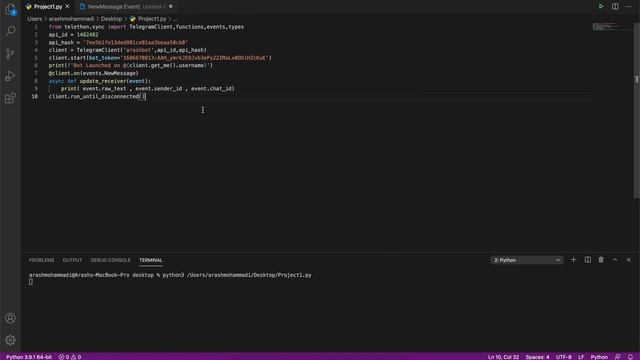Image resolution: width=640 pixels, height=360 pixels.
Task: Click line number 1 in gutter
Action: pos(36,27)
